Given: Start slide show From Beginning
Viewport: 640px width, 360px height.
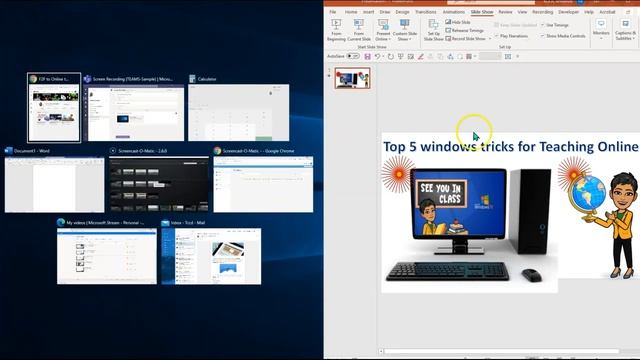Looking at the screenshot, I should pyautogui.click(x=336, y=30).
